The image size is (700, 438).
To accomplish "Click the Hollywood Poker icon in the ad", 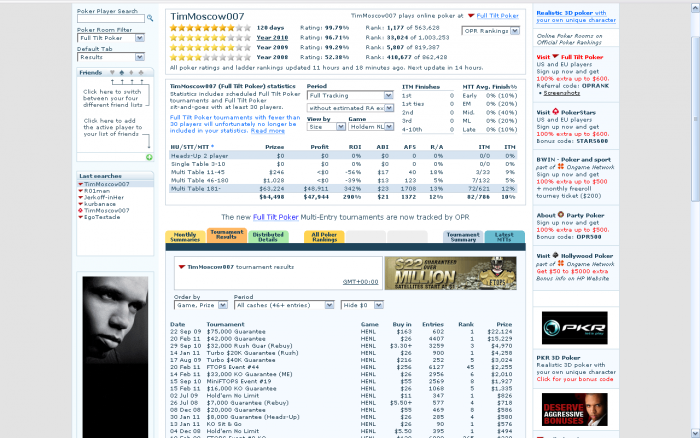I will pos(555,255).
